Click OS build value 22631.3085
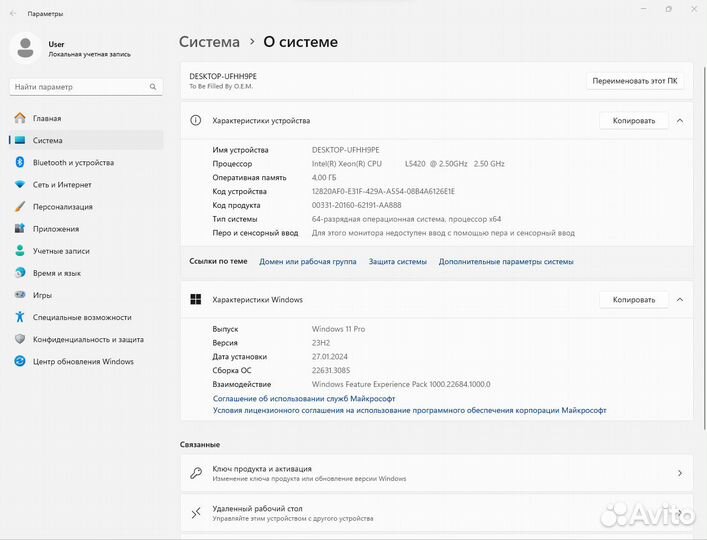This screenshot has height=540, width=707. pos(331,371)
